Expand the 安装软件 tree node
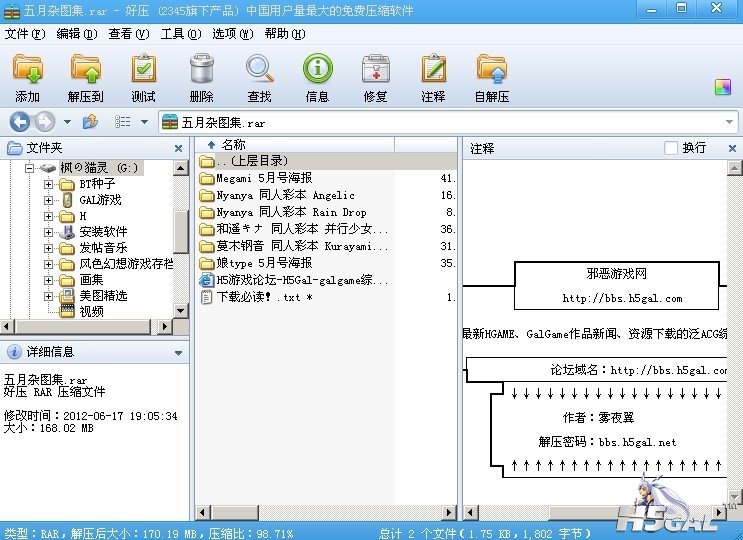This screenshot has width=743, height=540. click(48, 232)
